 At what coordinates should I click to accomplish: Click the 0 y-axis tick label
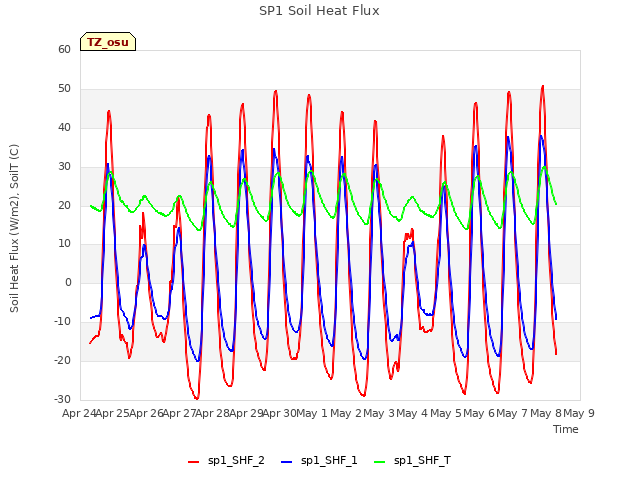pyautogui.click(x=68, y=282)
